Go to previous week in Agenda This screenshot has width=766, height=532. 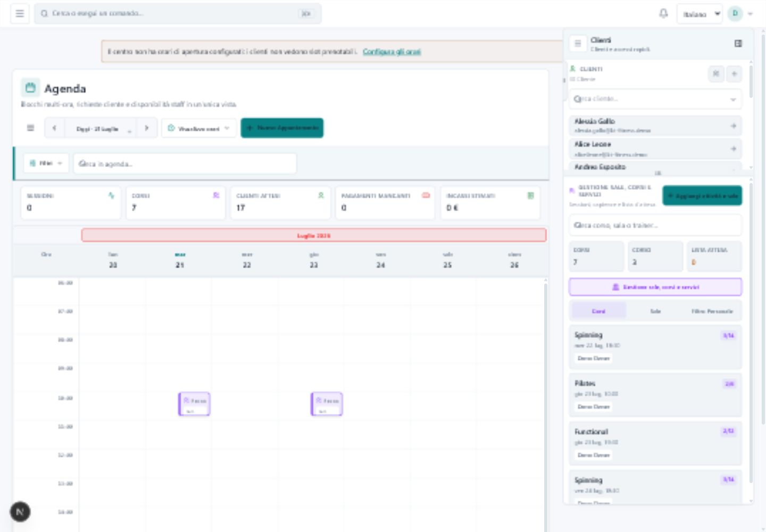point(54,128)
